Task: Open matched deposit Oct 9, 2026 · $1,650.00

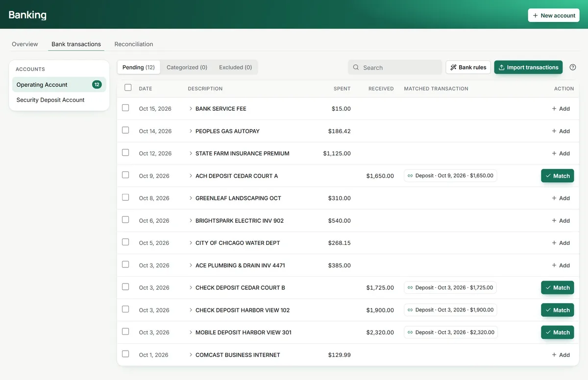Action: 450,176
